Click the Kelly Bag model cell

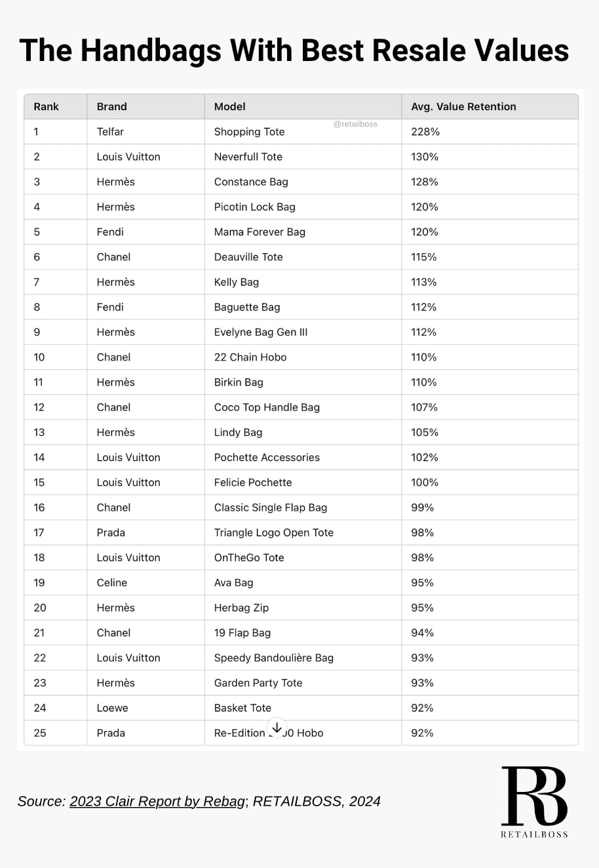coord(303,282)
